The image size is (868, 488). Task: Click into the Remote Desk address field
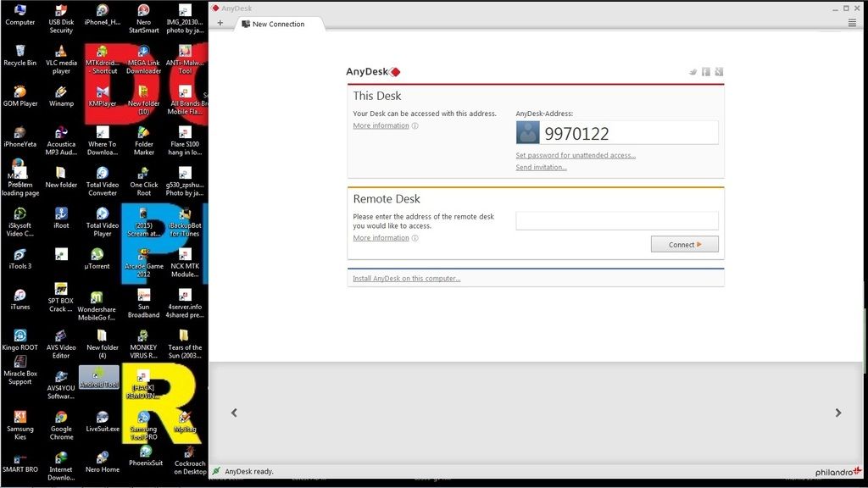[616, 220]
